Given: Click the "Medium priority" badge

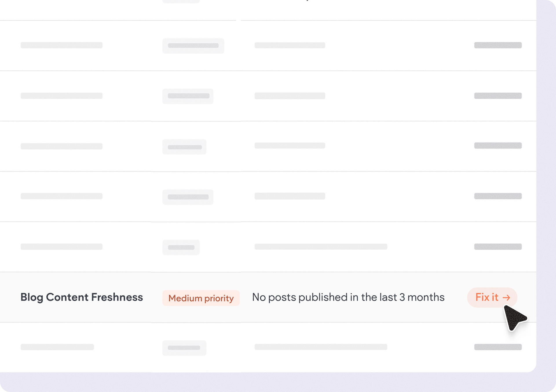Looking at the screenshot, I should 201,298.
